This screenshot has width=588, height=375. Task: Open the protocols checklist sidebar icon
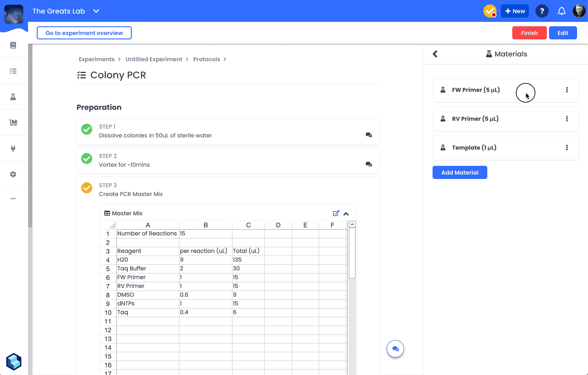(13, 71)
